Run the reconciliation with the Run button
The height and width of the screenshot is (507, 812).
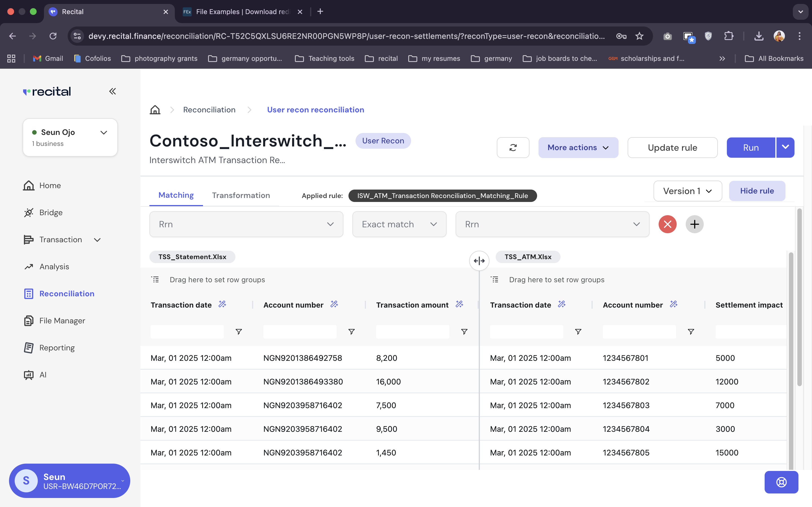[751, 148]
